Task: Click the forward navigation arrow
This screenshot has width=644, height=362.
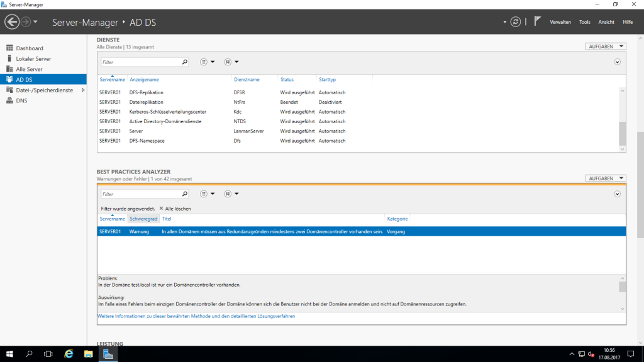Action: pyautogui.click(x=25, y=22)
